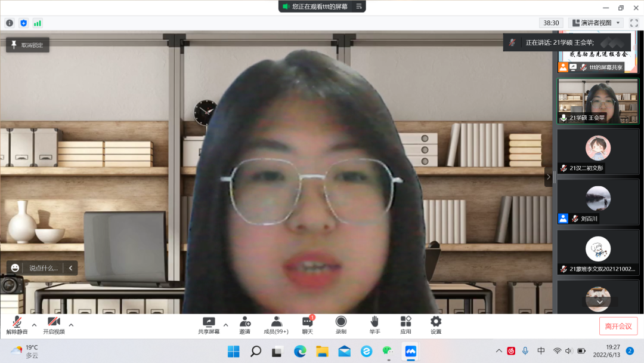Image resolution: width=644 pixels, height=363 pixels.
Task: Expand video options arrow beside 开启视频
Action: pos(71,325)
